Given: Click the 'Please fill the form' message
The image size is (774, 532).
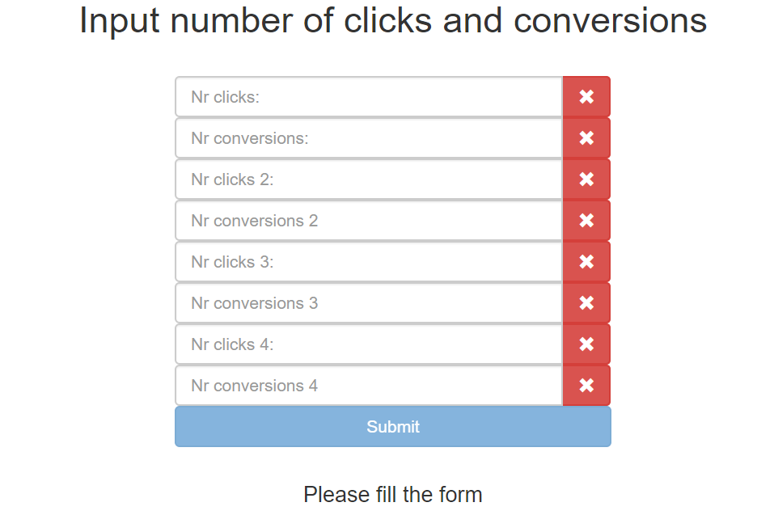Looking at the screenshot, I should 393,495.
